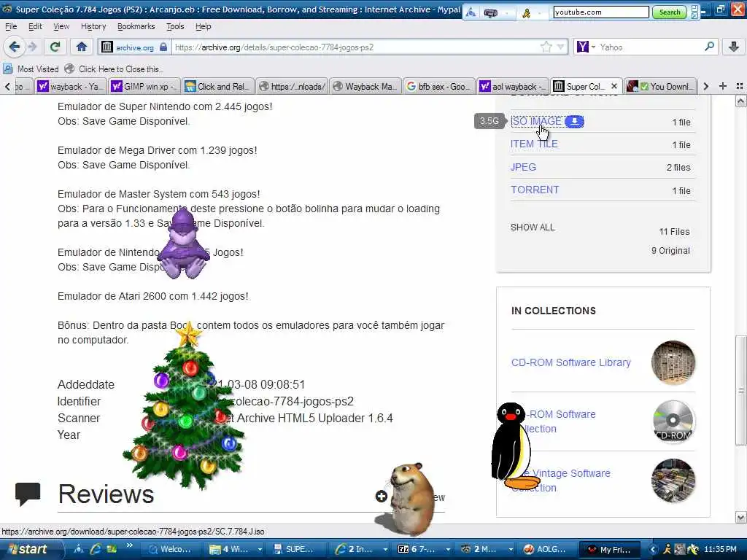This screenshot has width=747, height=560.
Task: Open the '6 7-...' 7-Zip taskbar group
Action: point(423,550)
